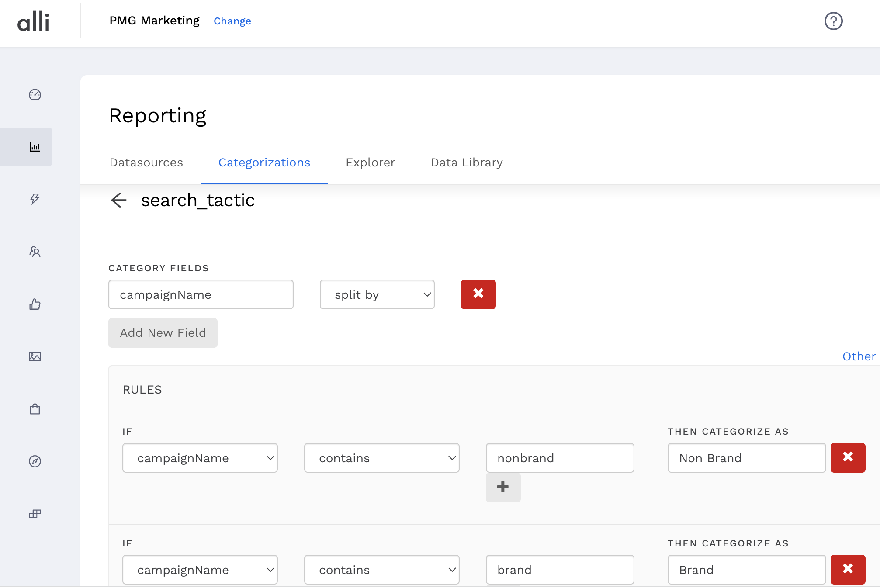The height and width of the screenshot is (588, 880).
Task: Click the thumbs up sidebar icon
Action: (35, 304)
